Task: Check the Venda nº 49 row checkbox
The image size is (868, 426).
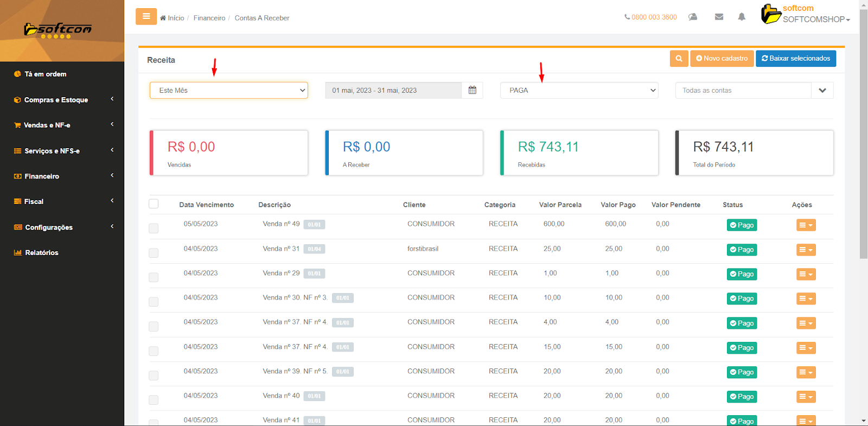Action: [x=154, y=228]
